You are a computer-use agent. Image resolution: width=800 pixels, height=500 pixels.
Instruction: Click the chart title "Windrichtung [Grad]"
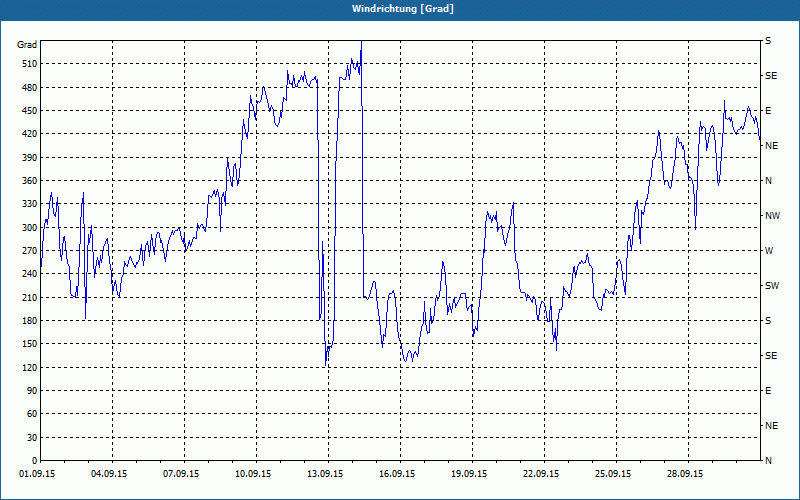coord(403,9)
